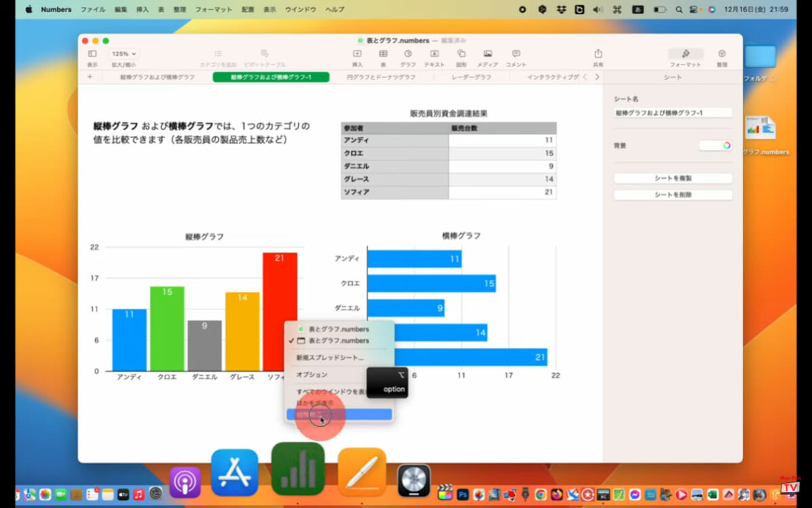Screen dimensions: 812x508
Task: Switch to first 縦棒グラフおよび横棒グラフ sheet tab
Action: 158,77
